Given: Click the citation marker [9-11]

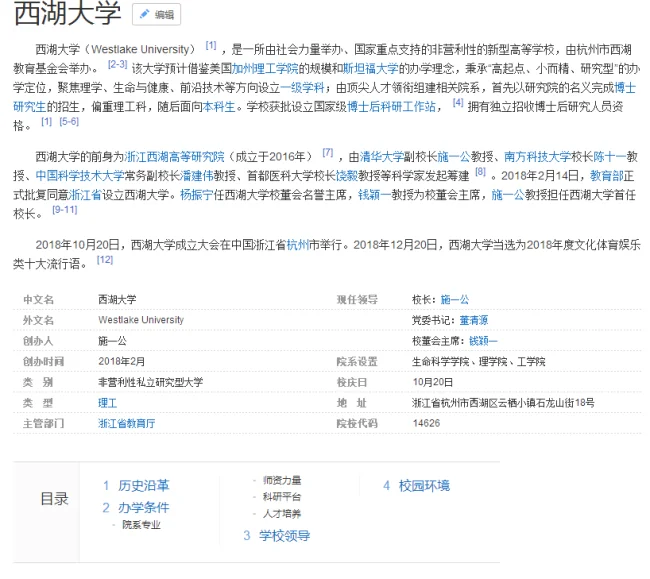Looking at the screenshot, I should tap(65, 209).
